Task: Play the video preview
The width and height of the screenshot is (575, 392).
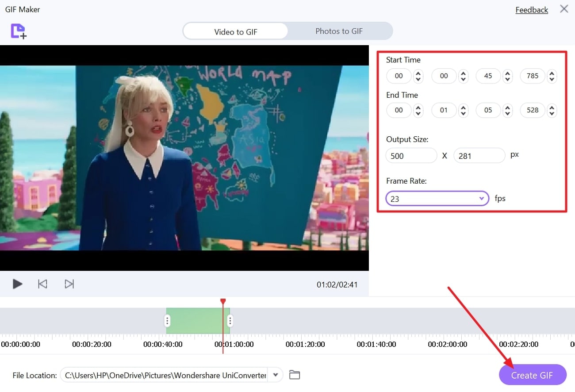Action: 18,284
